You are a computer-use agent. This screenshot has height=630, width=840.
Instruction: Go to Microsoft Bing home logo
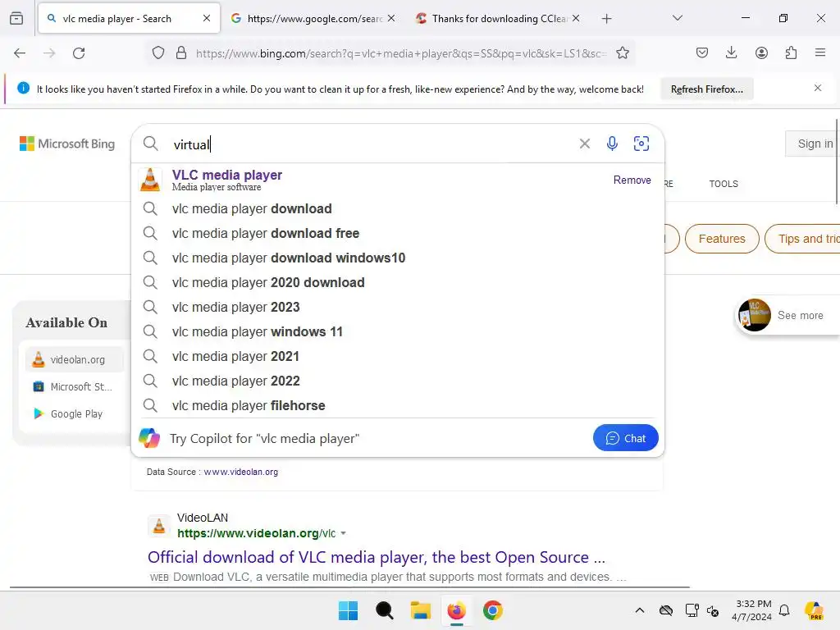(x=67, y=144)
